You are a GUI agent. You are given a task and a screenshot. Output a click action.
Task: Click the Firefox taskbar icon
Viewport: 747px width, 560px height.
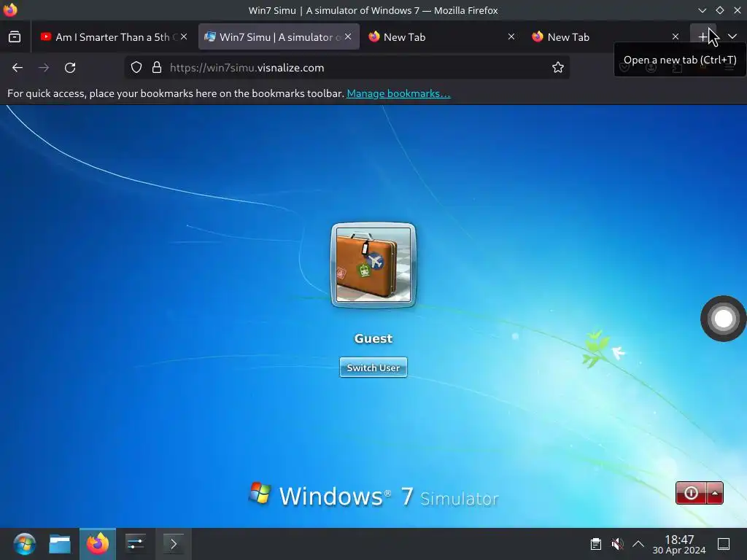(98, 544)
